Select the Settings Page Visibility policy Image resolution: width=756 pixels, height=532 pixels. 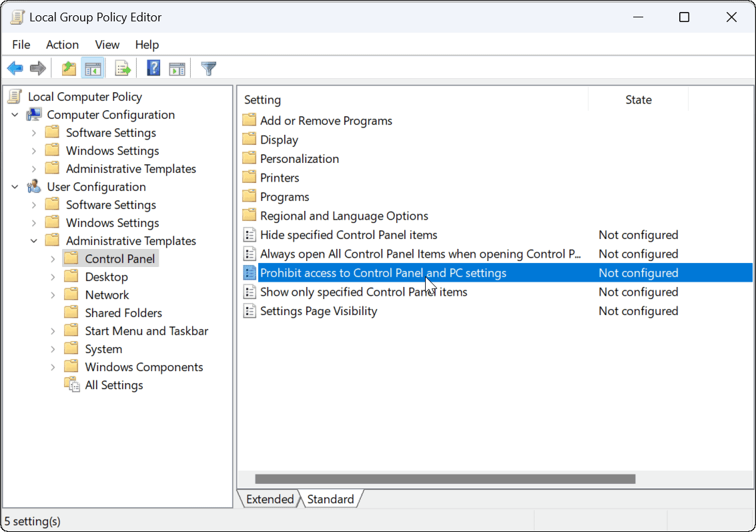318,311
